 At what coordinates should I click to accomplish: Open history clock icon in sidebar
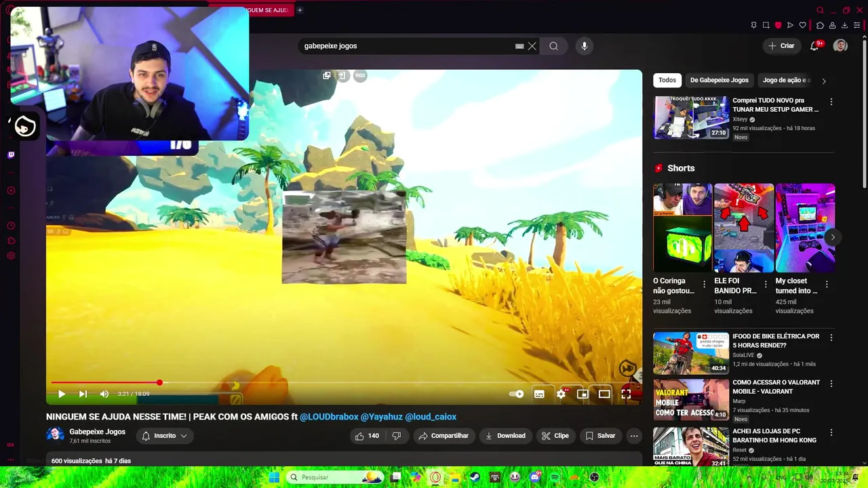(x=11, y=226)
